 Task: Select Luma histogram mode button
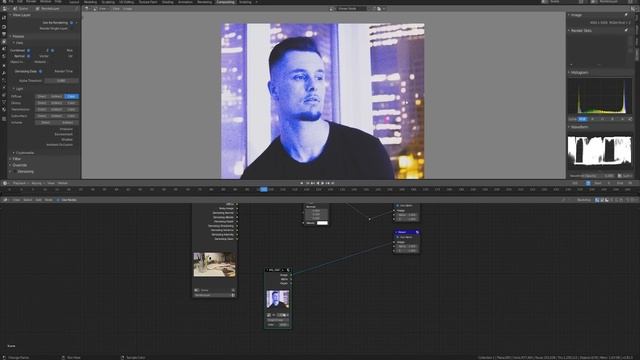(573, 119)
